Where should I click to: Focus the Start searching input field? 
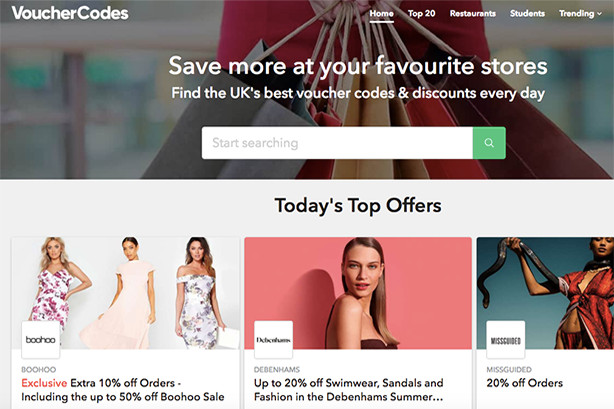(337, 143)
